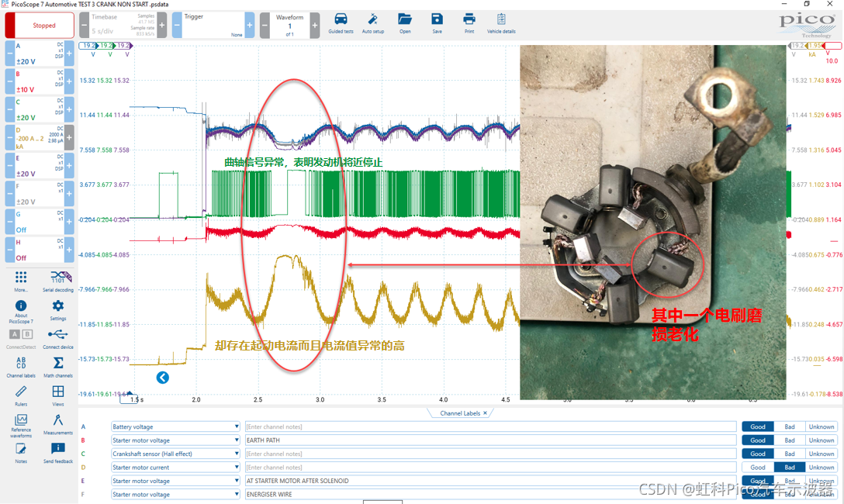Open Views layout tool
844x504 pixels.
coord(58,395)
